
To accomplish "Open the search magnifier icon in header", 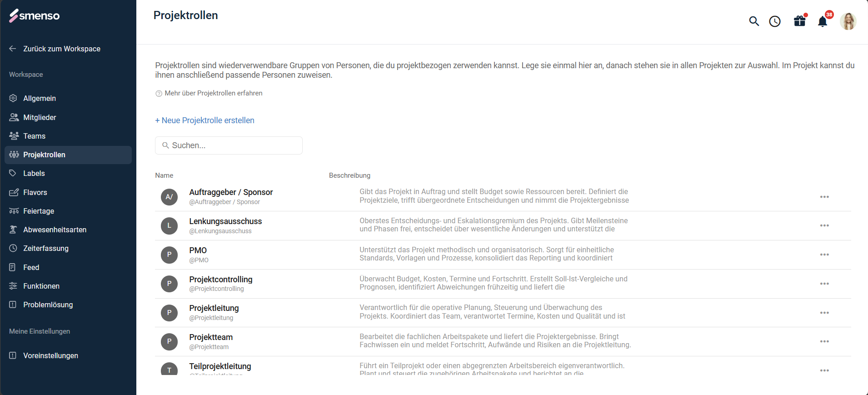I will click(754, 21).
